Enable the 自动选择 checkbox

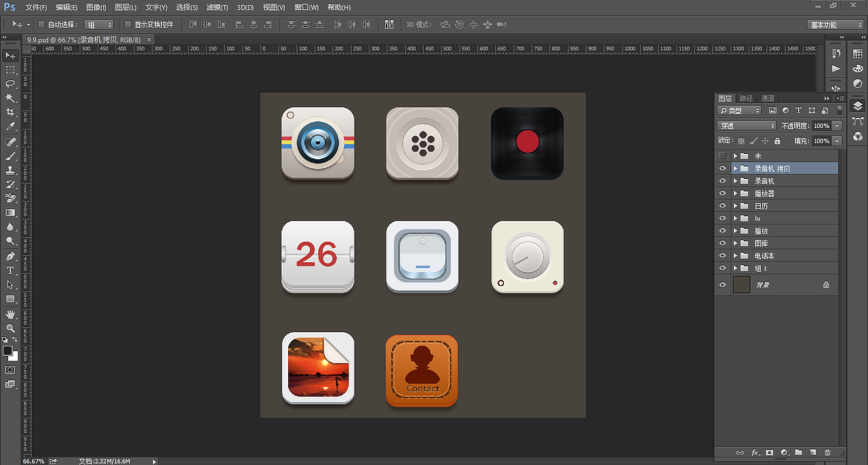pyautogui.click(x=41, y=24)
